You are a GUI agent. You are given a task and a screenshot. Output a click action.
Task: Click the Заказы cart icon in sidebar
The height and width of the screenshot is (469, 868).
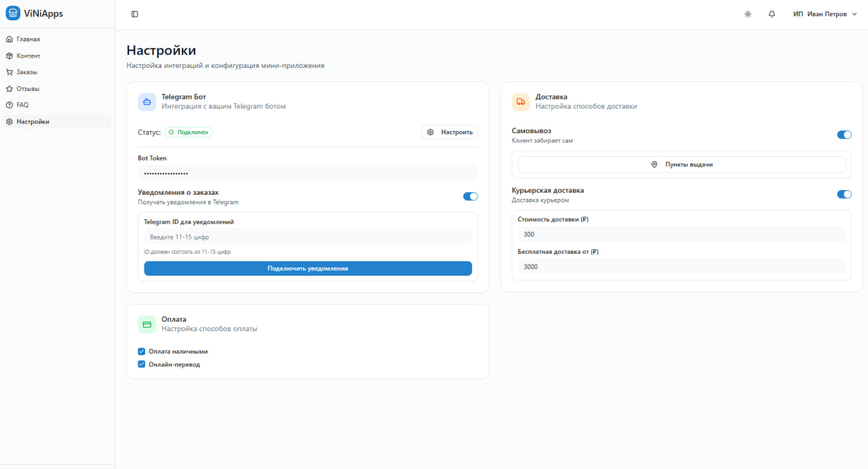(x=9, y=72)
